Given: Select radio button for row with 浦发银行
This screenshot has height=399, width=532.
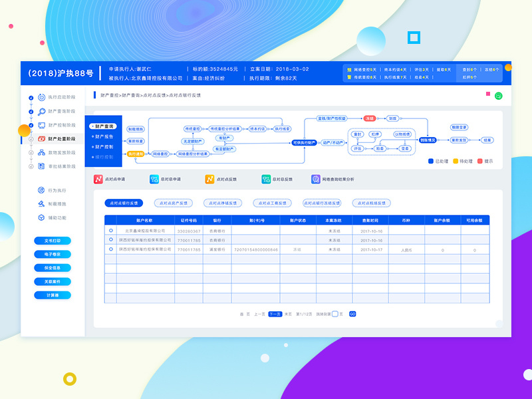Looking at the screenshot, I should 111,249.
